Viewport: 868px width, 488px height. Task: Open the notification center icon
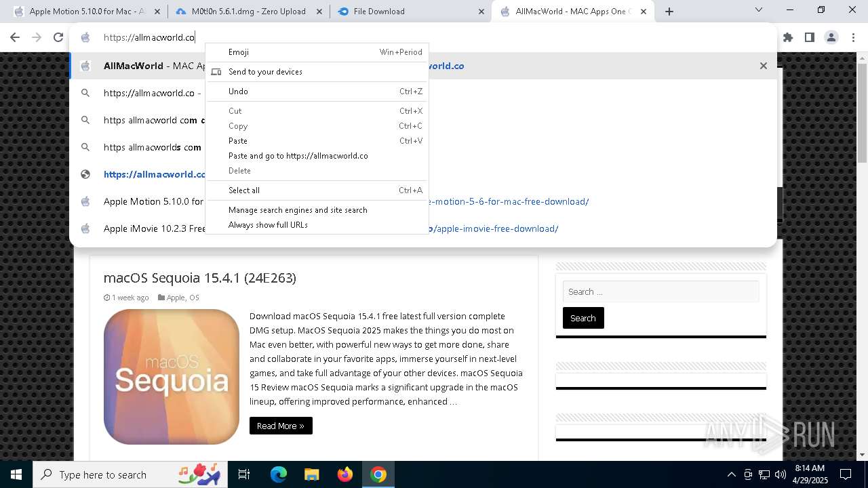846,474
